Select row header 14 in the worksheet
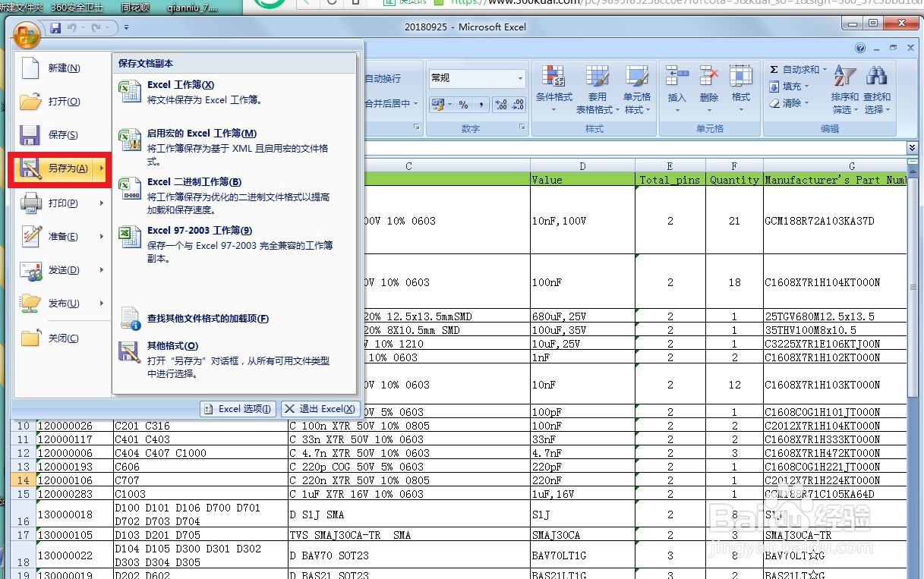Screen dimensions: 924x579 click(x=21, y=480)
